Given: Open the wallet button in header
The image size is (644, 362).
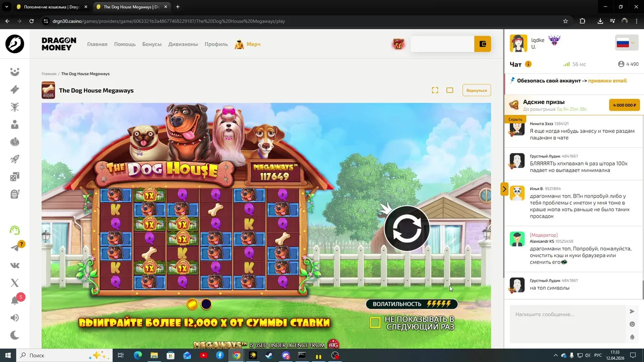Looking at the screenshot, I should (x=482, y=44).
